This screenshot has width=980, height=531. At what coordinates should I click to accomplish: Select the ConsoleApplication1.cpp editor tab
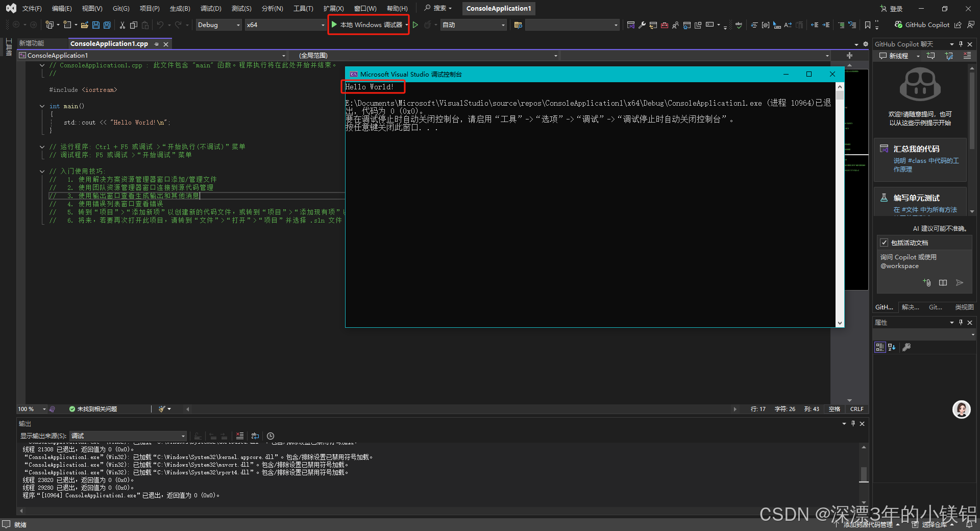pyautogui.click(x=109, y=44)
